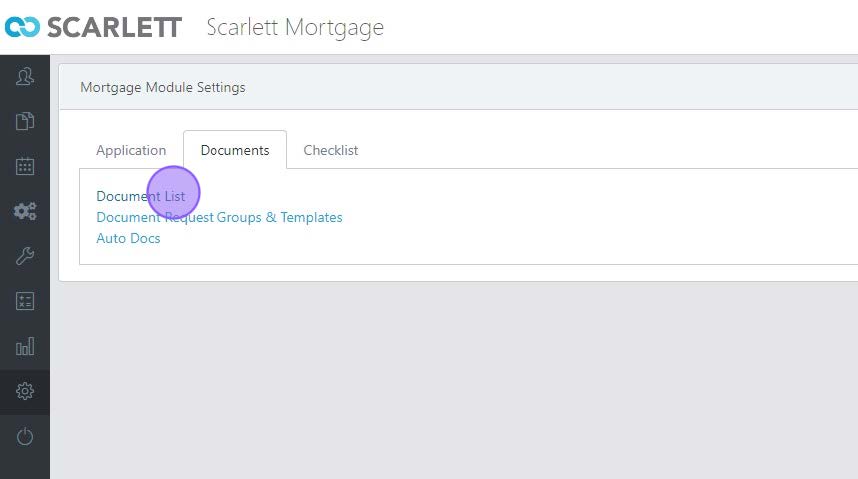Select the Documents tab
The width and height of the screenshot is (858, 479).
pyautogui.click(x=235, y=150)
